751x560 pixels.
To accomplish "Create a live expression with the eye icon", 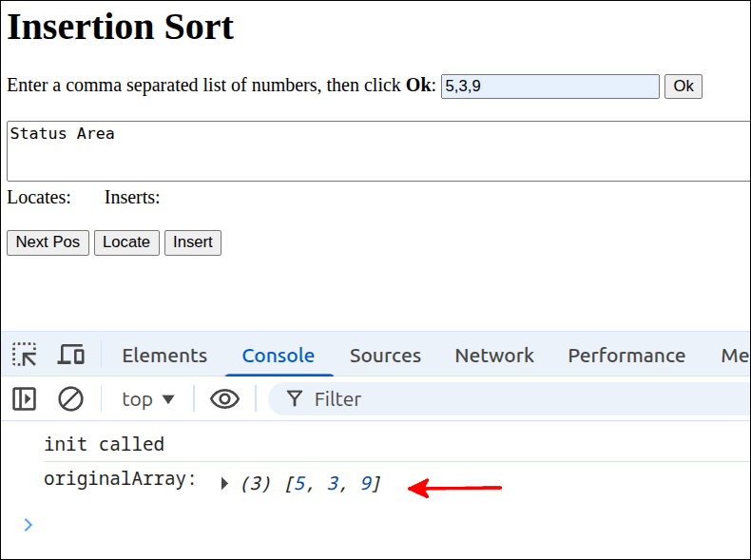I will tap(224, 399).
